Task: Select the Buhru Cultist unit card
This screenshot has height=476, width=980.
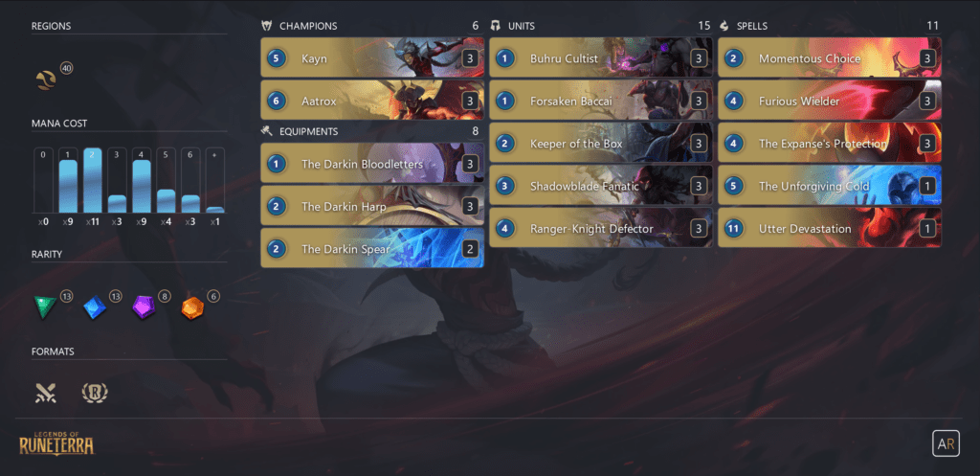Action: pos(601,58)
